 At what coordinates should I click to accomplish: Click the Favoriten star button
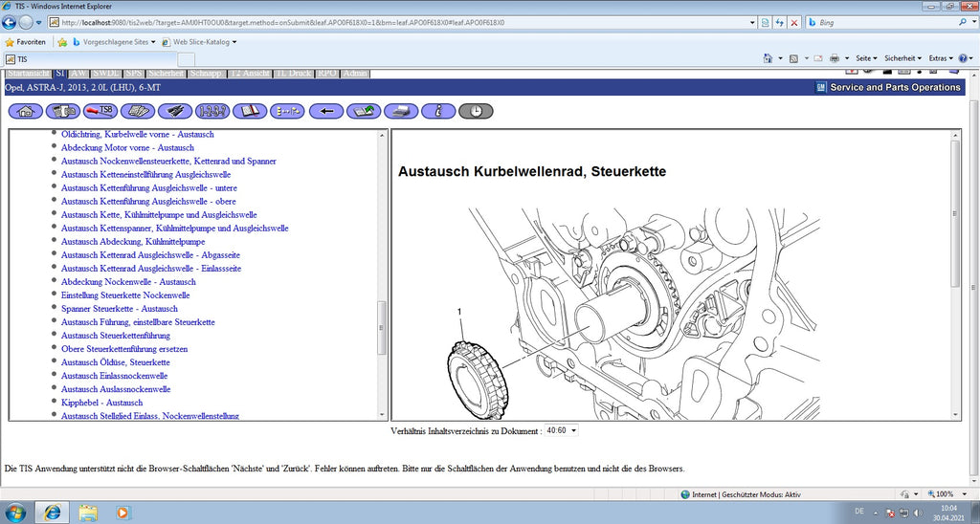(x=25, y=42)
